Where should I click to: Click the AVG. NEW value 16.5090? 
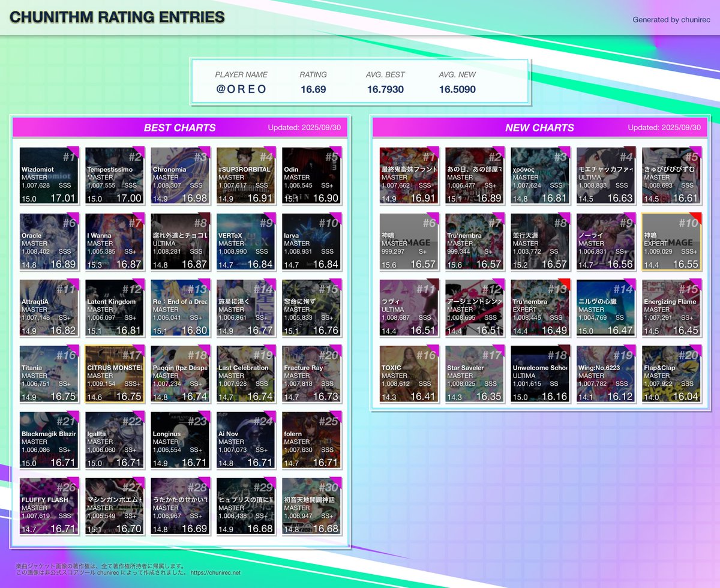pyautogui.click(x=457, y=89)
